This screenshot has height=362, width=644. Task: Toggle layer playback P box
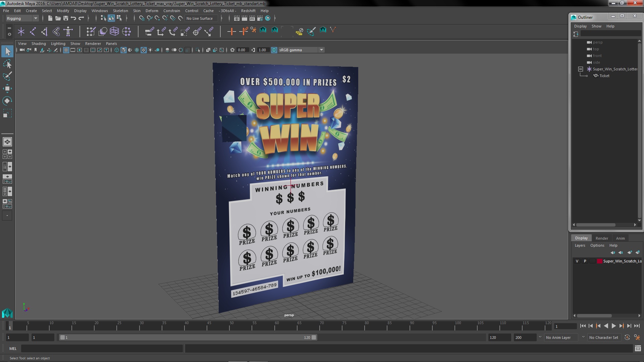tap(585, 261)
